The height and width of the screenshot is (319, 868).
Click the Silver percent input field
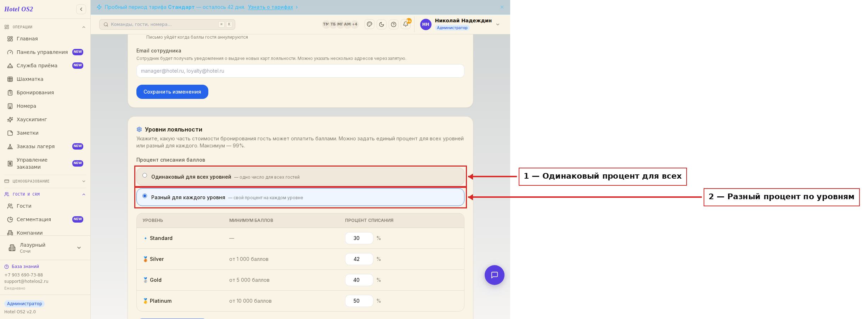[x=359, y=259]
